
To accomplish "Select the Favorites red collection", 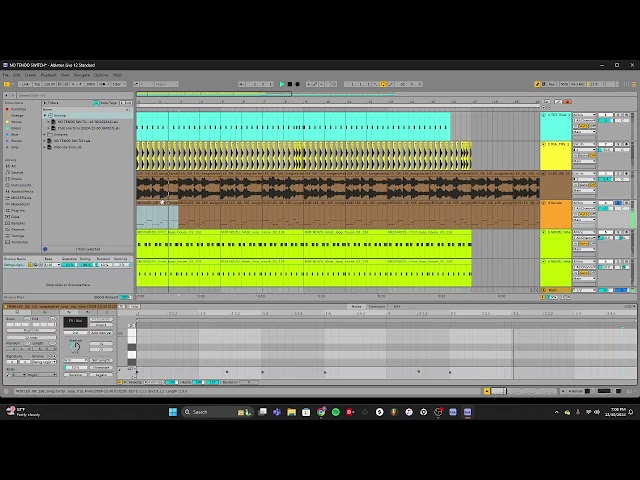I will 16,109.
